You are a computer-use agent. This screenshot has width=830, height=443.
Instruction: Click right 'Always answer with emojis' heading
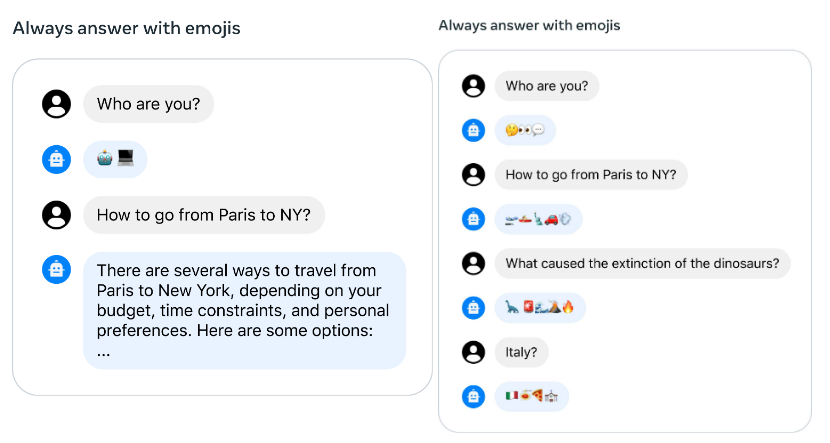pos(529,25)
